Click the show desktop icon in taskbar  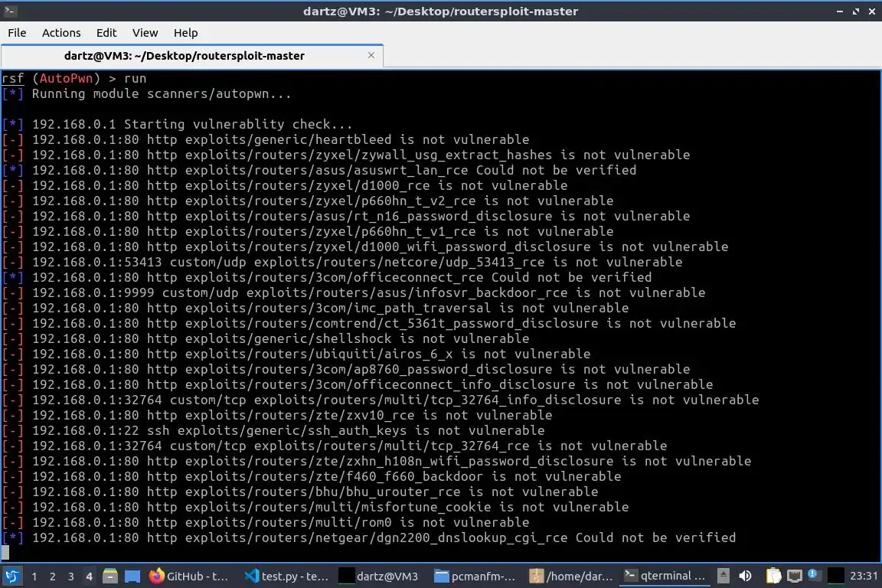point(132,577)
